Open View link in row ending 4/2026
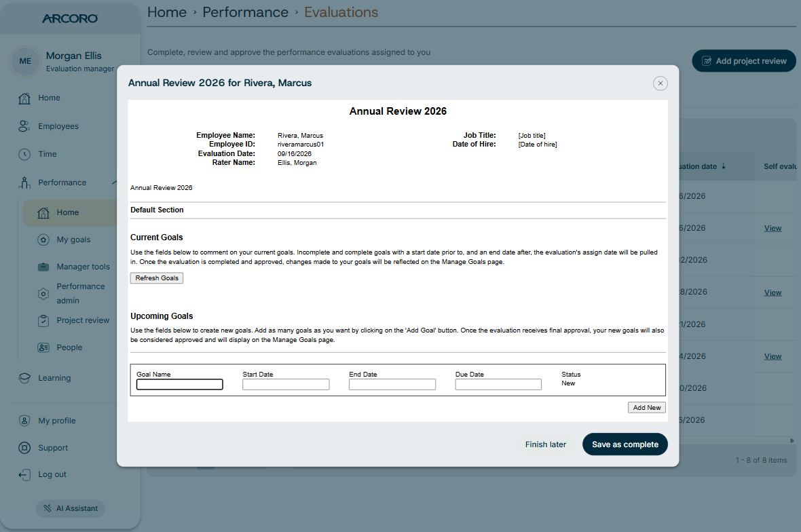This screenshot has width=801, height=532. [773, 356]
